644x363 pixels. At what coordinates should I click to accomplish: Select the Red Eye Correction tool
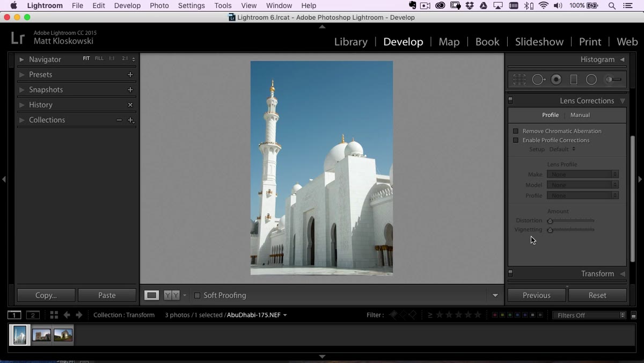[557, 79]
